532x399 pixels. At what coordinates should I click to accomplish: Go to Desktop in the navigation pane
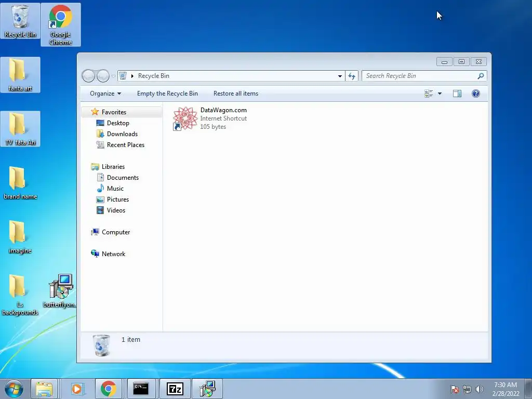[x=118, y=123]
